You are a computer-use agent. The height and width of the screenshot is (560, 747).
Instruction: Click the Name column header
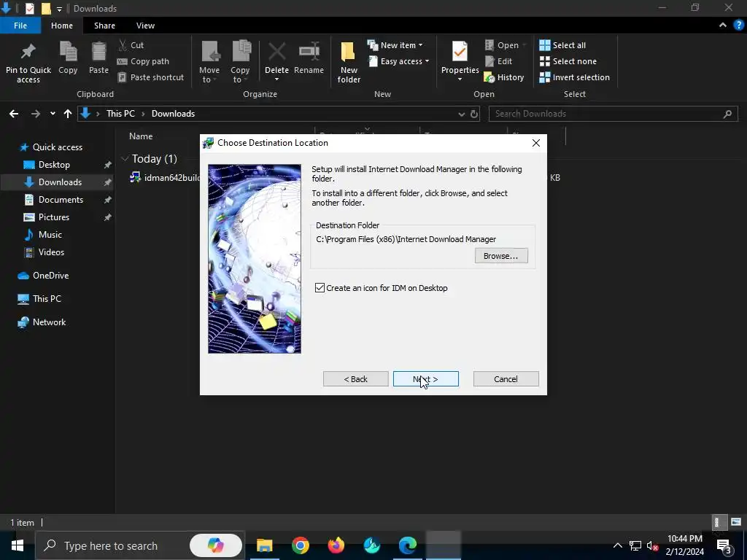pos(141,136)
